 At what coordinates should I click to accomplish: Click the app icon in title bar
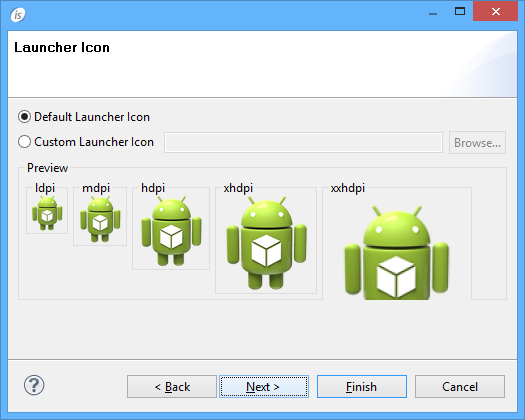point(18,14)
